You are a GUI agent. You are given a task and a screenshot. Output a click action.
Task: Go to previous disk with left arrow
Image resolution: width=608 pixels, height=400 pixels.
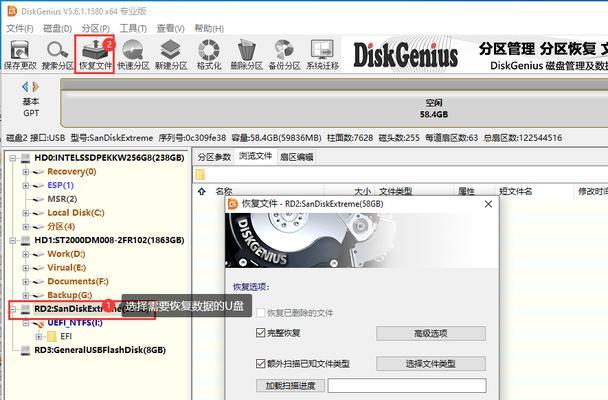coord(25,86)
